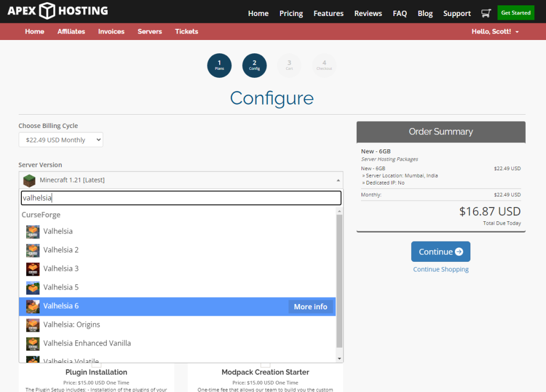Screen dimensions: 546x392
Task: Click the Valhelsia Enhanced Vanilla pack icon
Action: click(33, 344)
